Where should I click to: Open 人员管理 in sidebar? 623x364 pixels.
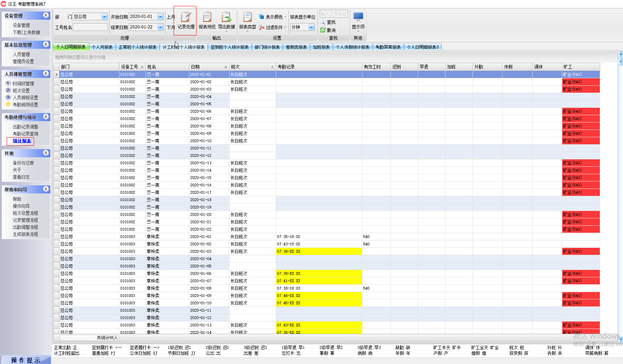pyautogui.click(x=21, y=54)
